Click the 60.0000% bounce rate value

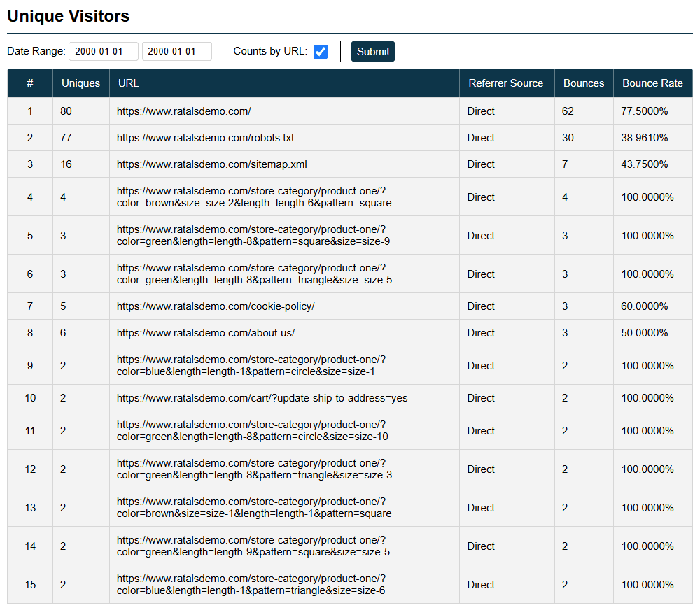point(644,306)
